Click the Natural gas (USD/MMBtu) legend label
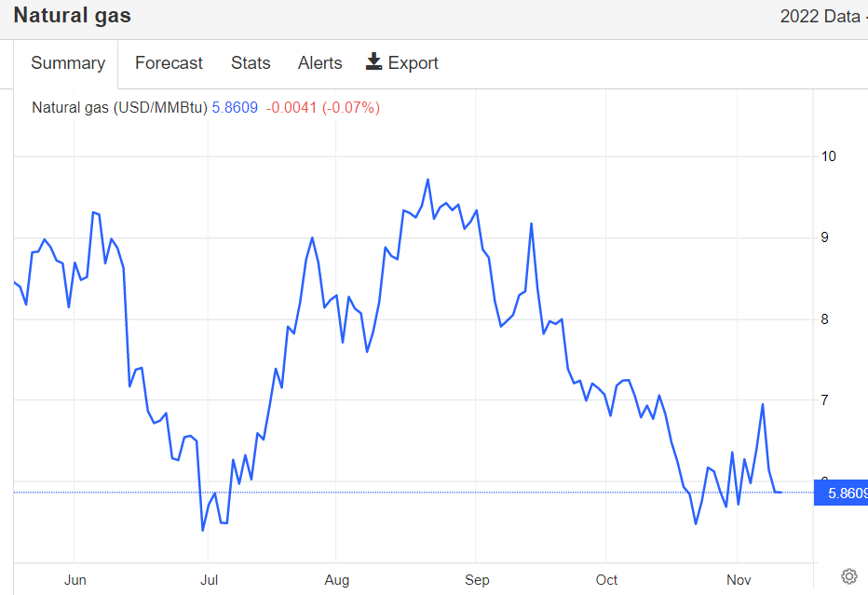This screenshot has height=595, width=868. [x=119, y=107]
